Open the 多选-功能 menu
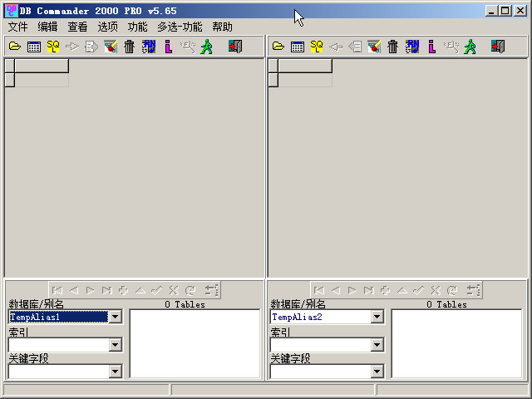Screen dimensions: 532x399 [180, 27]
